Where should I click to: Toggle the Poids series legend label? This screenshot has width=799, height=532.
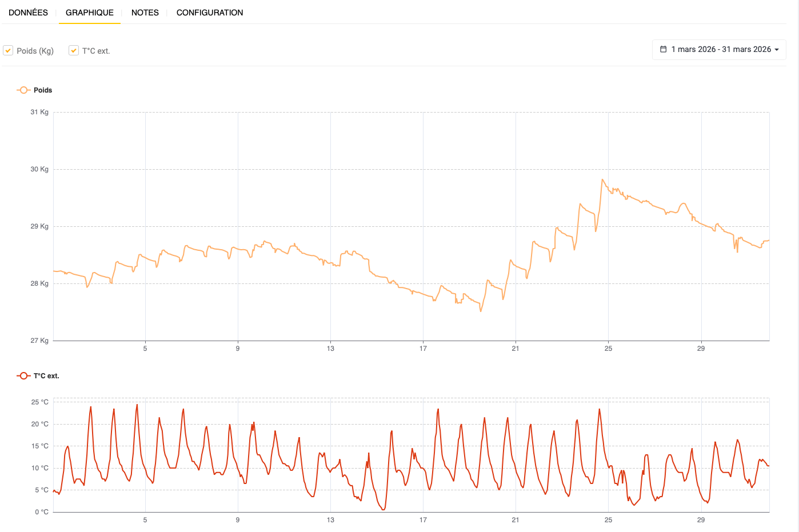pyautogui.click(x=43, y=90)
